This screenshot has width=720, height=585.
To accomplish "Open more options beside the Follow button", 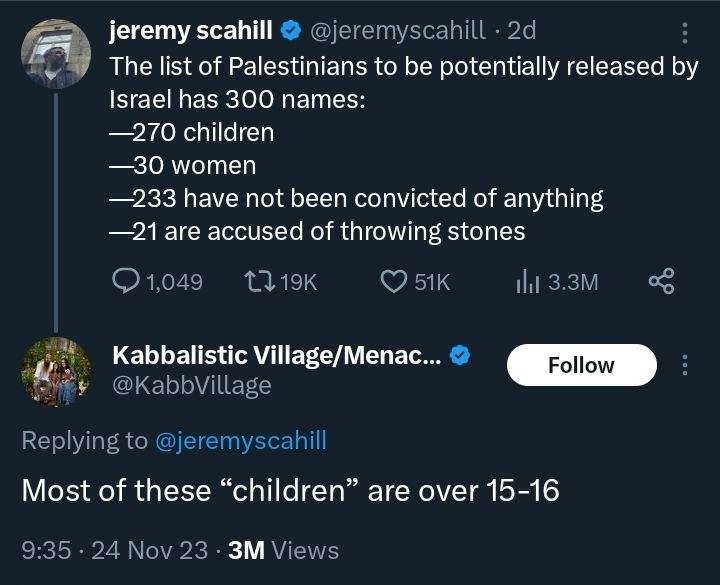I will click(x=685, y=365).
